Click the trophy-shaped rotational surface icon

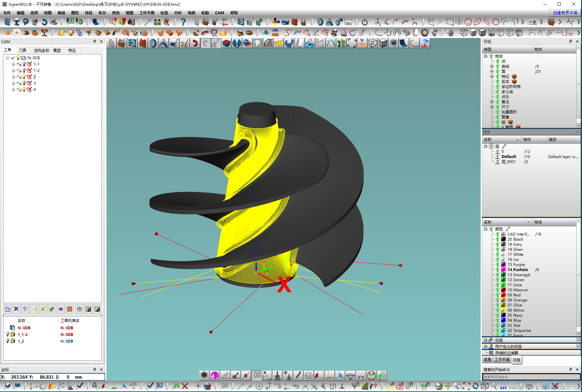pos(45,33)
